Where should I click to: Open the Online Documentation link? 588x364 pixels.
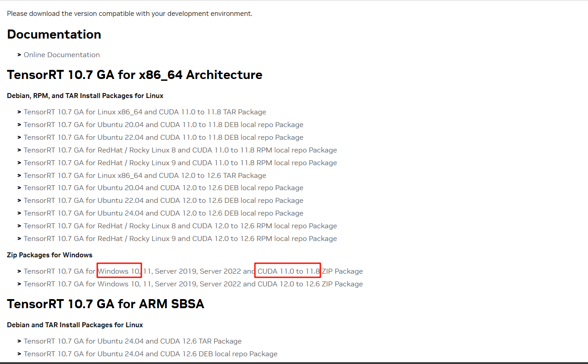(x=62, y=55)
